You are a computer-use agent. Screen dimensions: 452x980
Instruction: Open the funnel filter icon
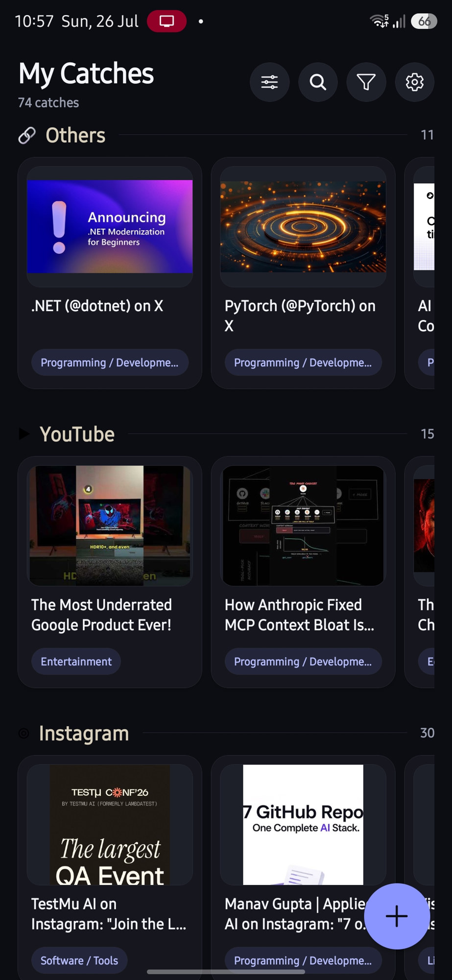coord(366,82)
